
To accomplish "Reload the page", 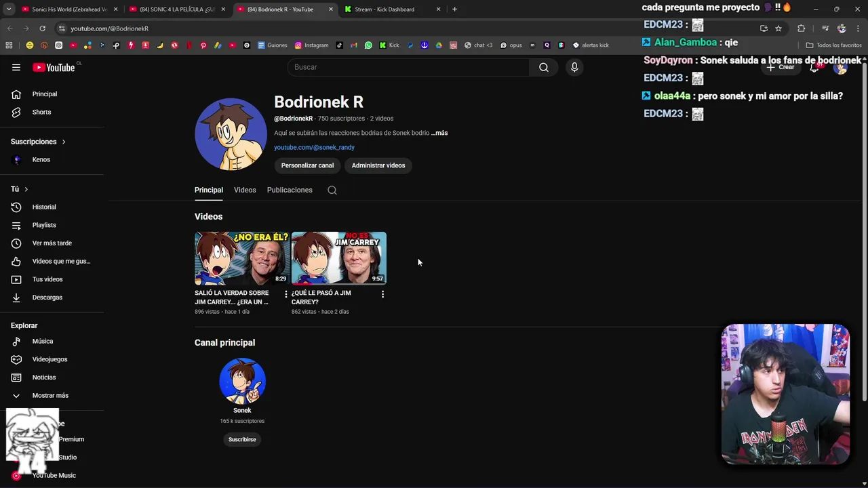I will click(x=42, y=28).
